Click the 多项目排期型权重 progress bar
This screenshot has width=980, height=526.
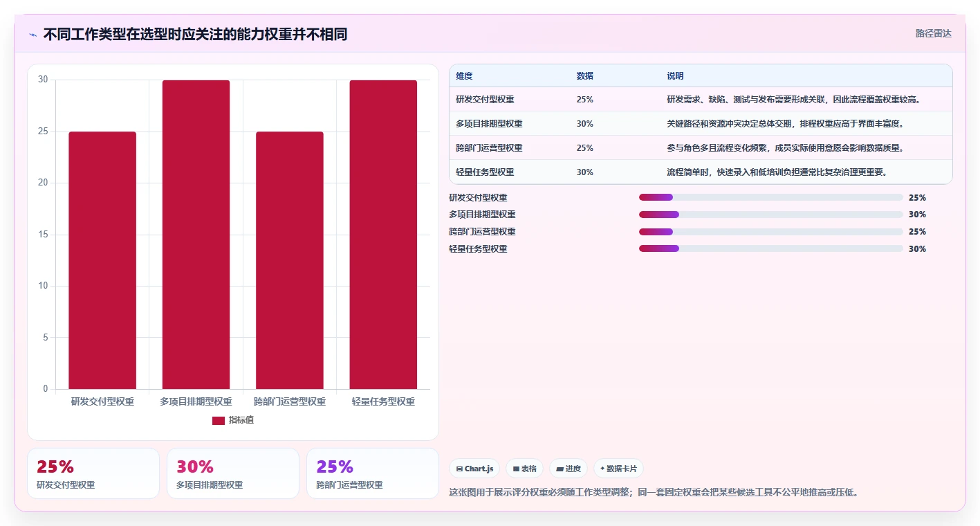click(771, 215)
